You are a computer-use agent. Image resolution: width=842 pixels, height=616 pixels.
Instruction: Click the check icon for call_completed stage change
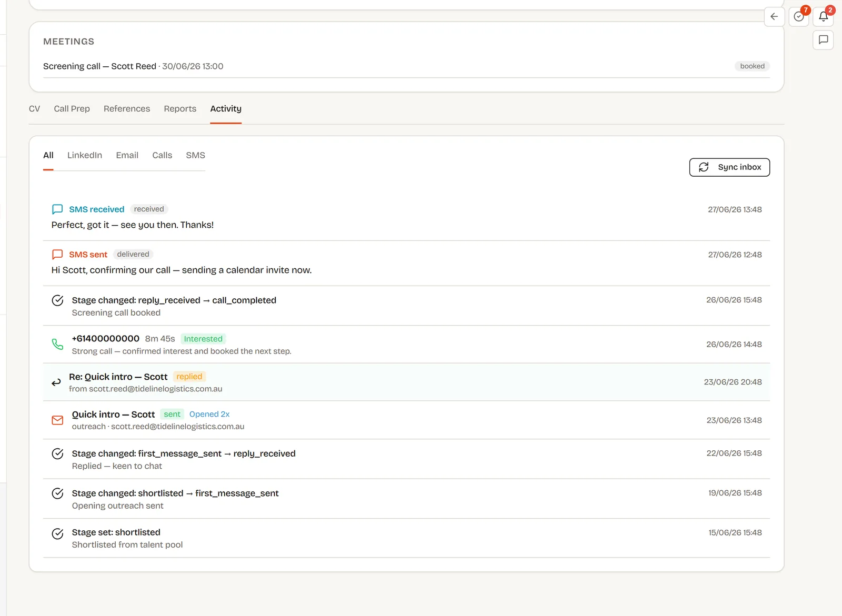tap(58, 300)
